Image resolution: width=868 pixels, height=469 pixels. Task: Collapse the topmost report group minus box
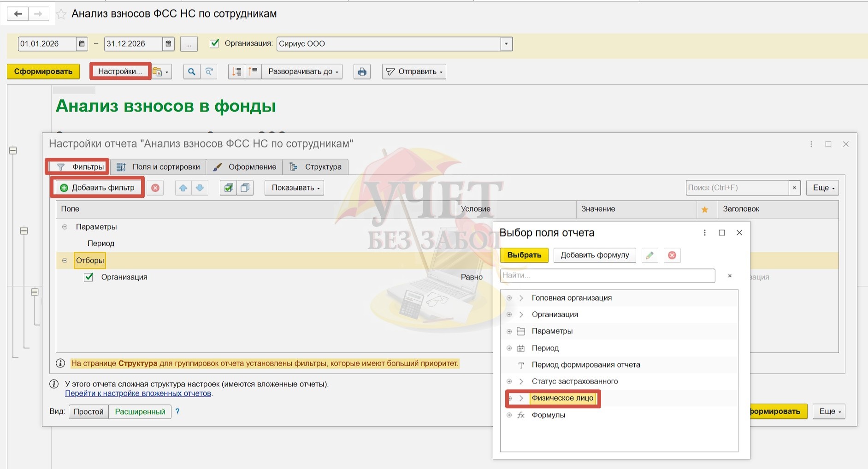point(13,150)
